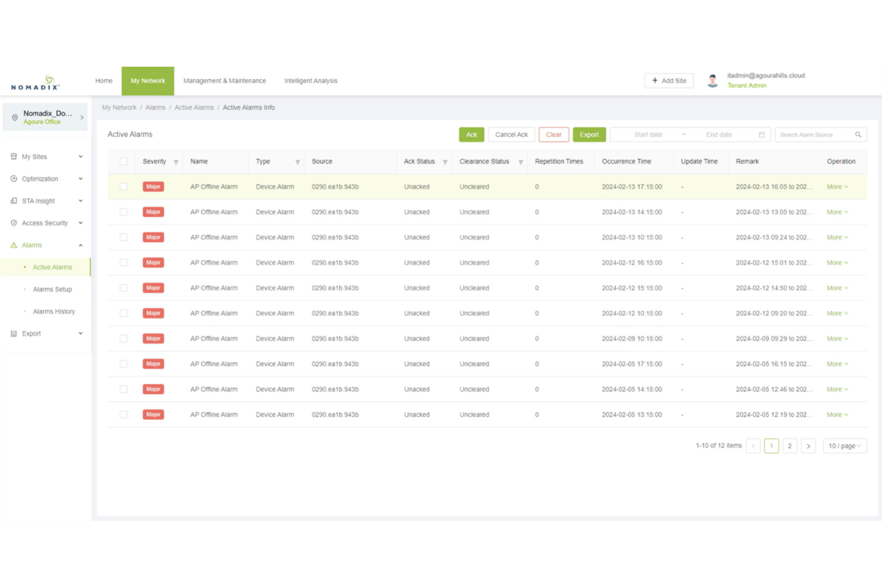882x588 pixels.
Task: Click the Optimization sidebar icon
Action: 14,179
